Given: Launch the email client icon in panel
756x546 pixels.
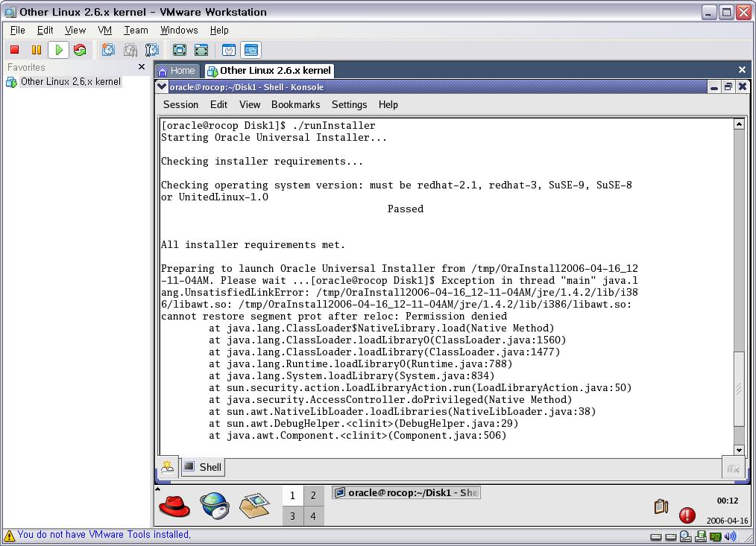Looking at the screenshot, I should (254, 506).
